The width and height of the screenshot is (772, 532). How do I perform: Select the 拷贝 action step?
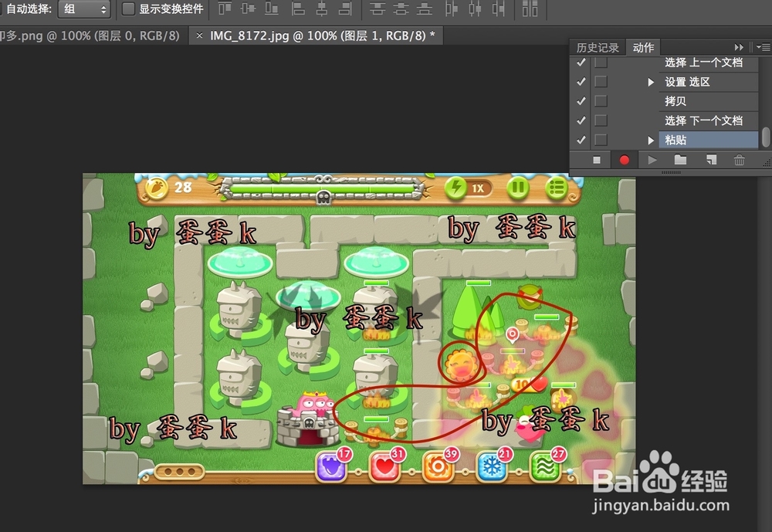709,101
